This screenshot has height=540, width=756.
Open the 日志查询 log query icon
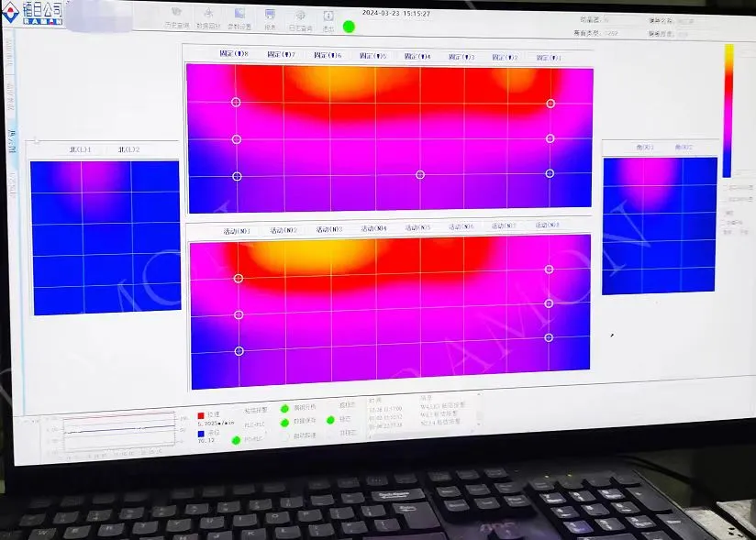tap(300, 20)
